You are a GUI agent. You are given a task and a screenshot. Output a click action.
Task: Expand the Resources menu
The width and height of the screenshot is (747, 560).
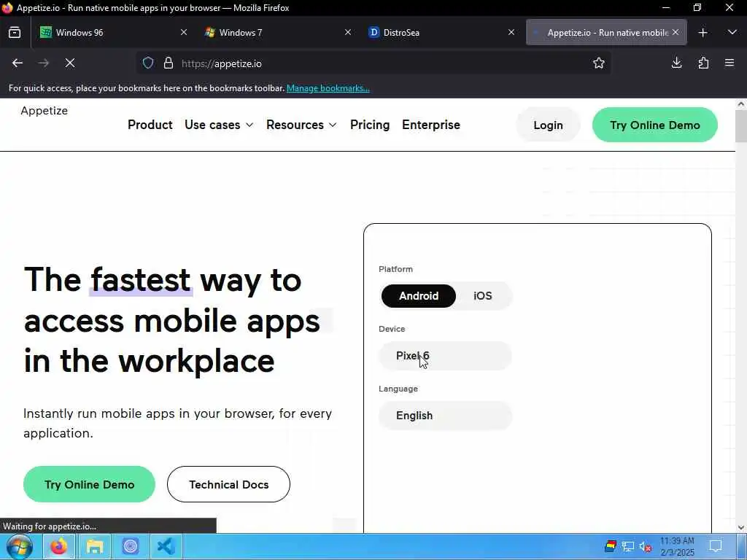pyautogui.click(x=301, y=125)
